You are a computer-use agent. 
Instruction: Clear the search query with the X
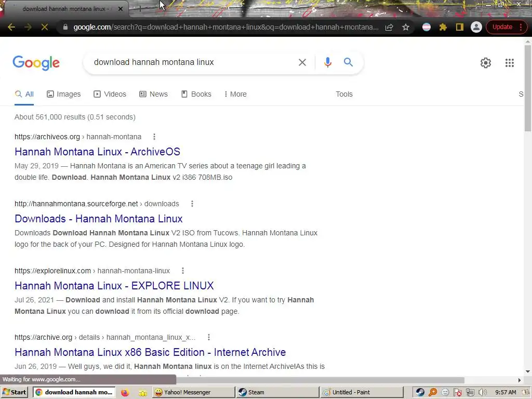[302, 62]
